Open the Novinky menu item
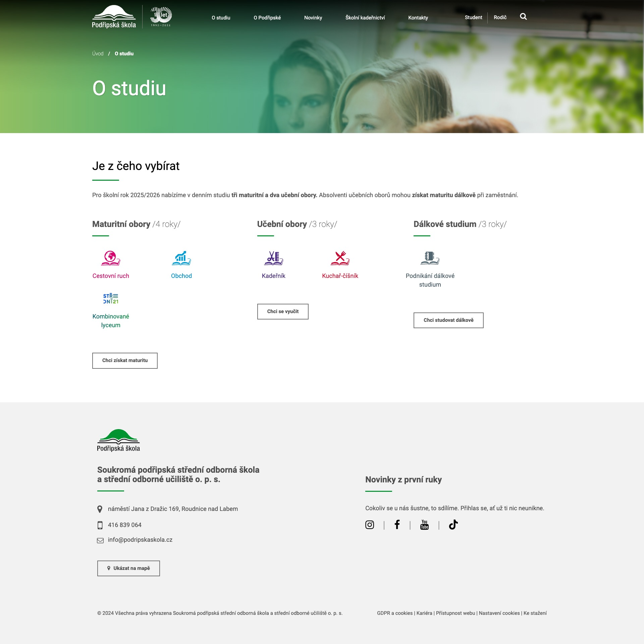The width and height of the screenshot is (644, 644). click(x=313, y=18)
